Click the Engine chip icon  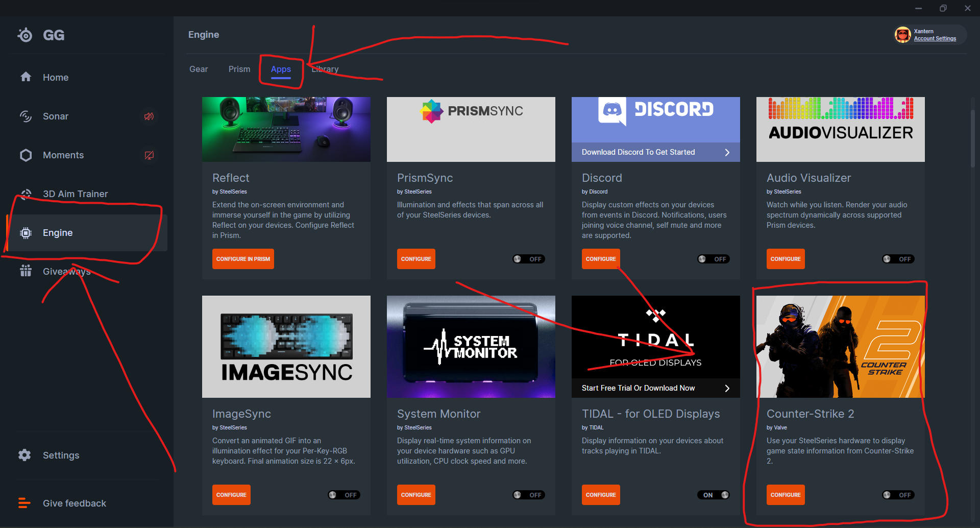26,233
